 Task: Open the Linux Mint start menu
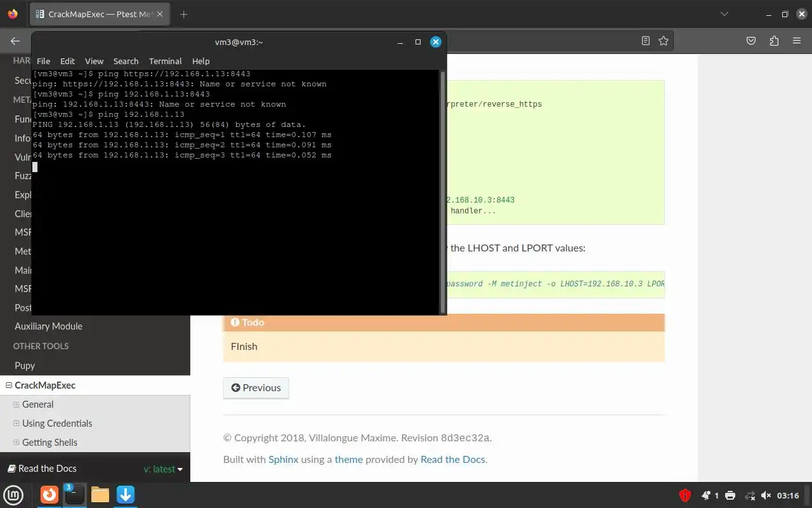click(x=14, y=495)
